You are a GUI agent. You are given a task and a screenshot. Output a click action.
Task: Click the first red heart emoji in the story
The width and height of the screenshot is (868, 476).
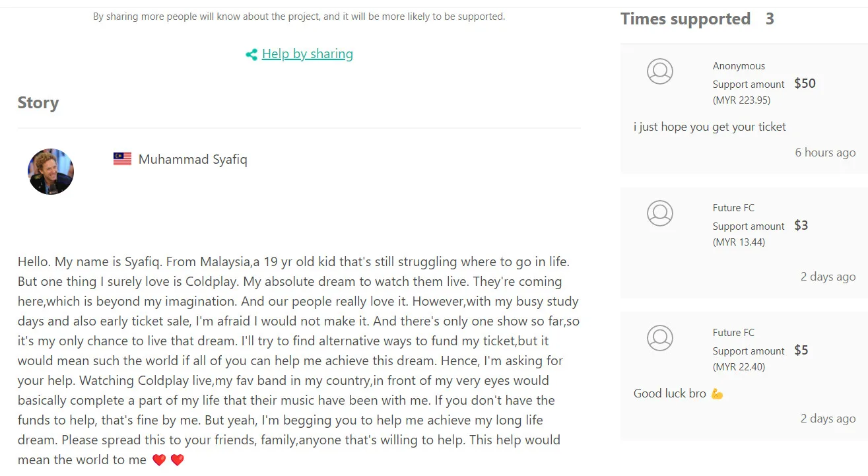(159, 460)
